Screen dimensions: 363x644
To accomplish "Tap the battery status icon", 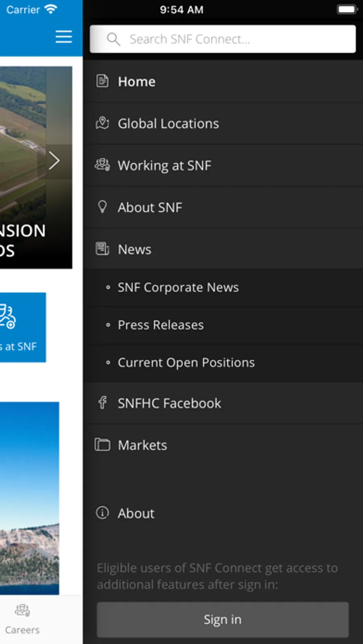I will [x=347, y=9].
